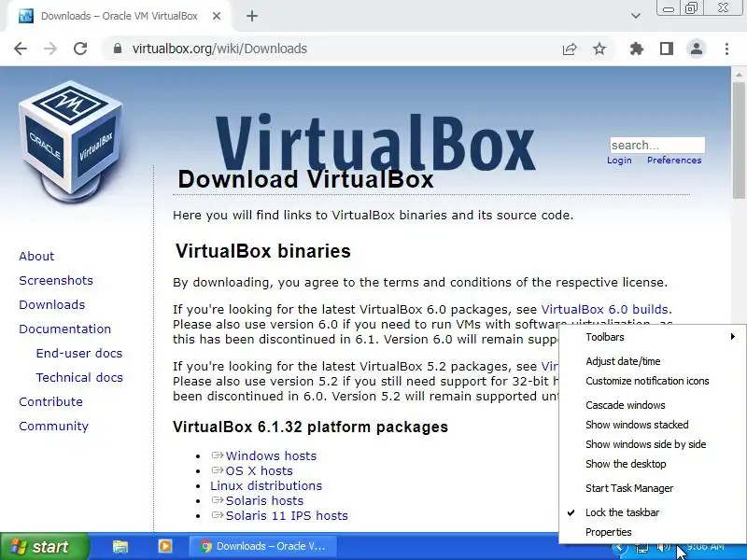Choose Show the desktop
Viewport: 747px width, 560px height.
tap(653, 464)
